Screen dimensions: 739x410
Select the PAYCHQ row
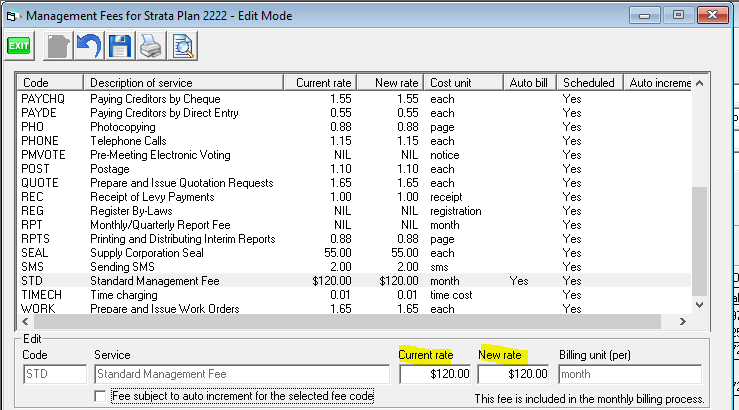click(x=354, y=99)
